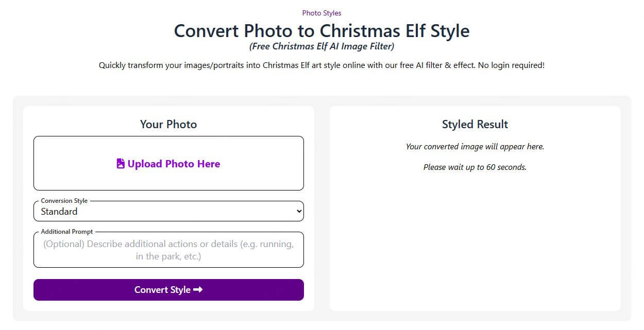This screenshot has height=330, width=644.
Task: Click the chevron on the Conversion Style selector
Action: tap(298, 211)
